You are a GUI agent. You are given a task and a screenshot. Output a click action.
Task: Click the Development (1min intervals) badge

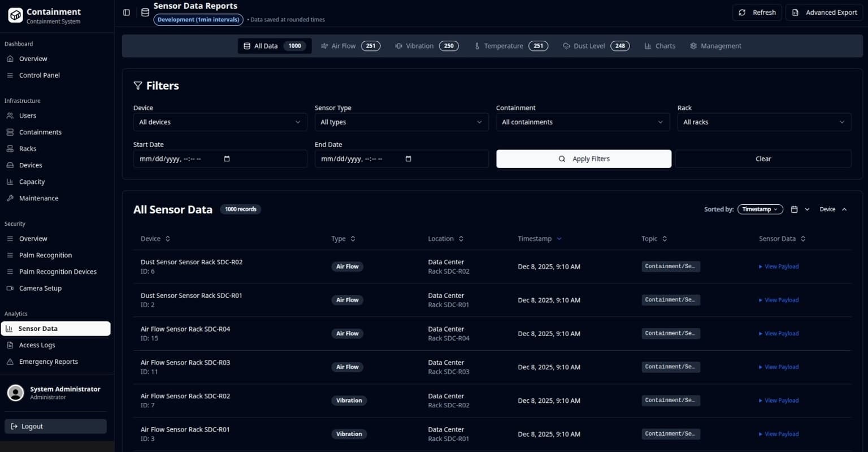[198, 19]
